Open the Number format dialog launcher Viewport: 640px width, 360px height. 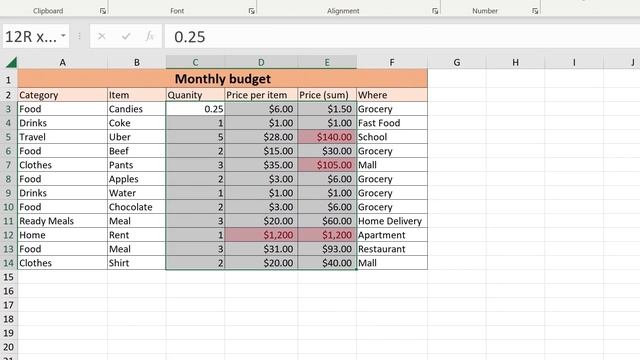[535, 11]
